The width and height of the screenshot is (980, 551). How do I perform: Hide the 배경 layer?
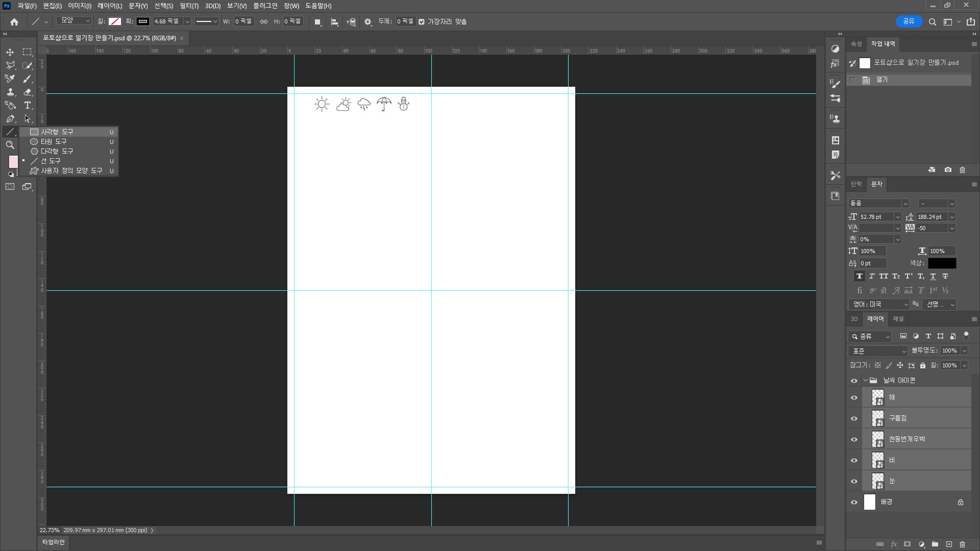(x=854, y=503)
